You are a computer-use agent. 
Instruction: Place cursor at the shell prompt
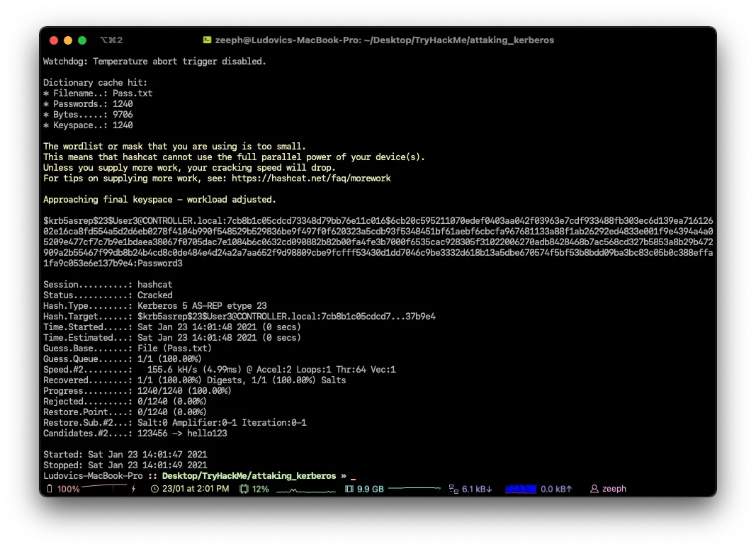pos(353,476)
